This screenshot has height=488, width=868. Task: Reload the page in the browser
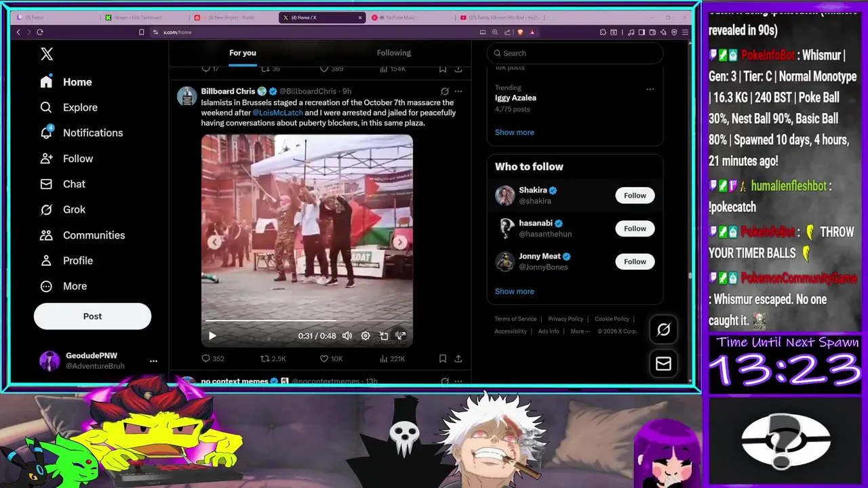click(x=40, y=32)
